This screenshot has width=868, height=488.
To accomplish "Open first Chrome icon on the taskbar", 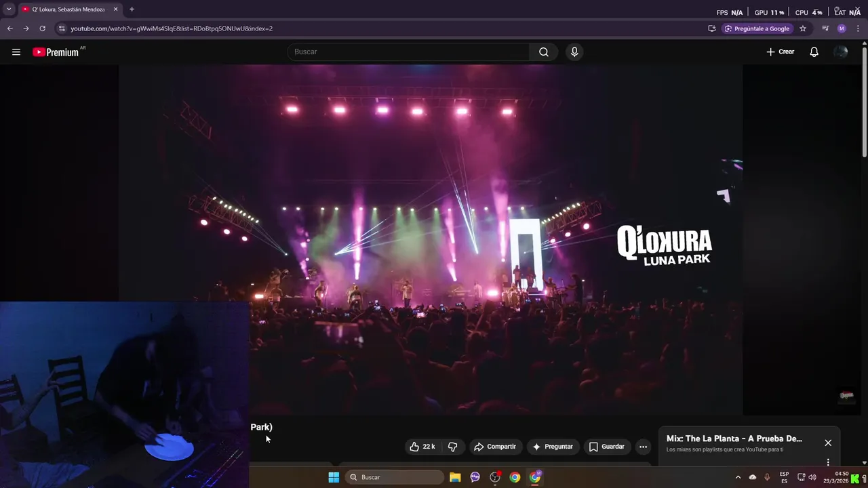I will pyautogui.click(x=515, y=477).
